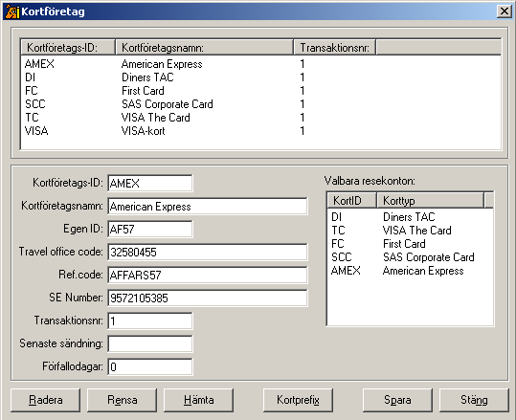Select AMEX in Valbara resekonton list
The height and width of the screenshot is (420, 516).
tap(346, 271)
